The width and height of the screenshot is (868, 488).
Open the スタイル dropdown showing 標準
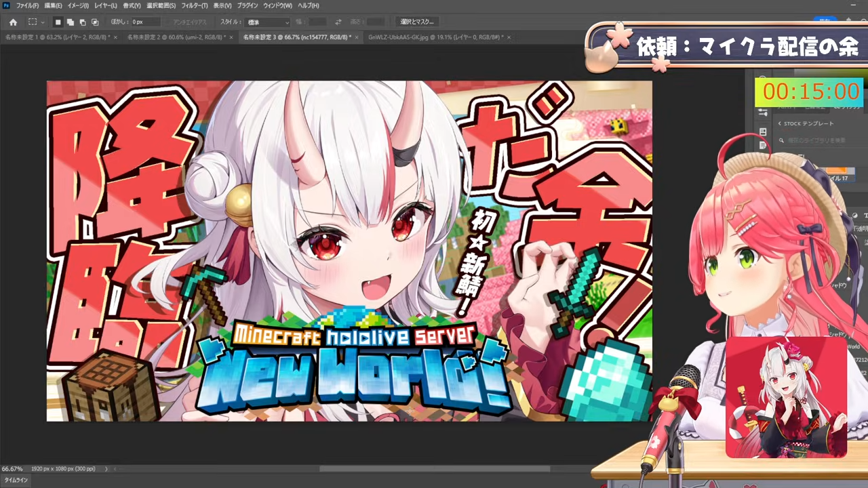267,22
